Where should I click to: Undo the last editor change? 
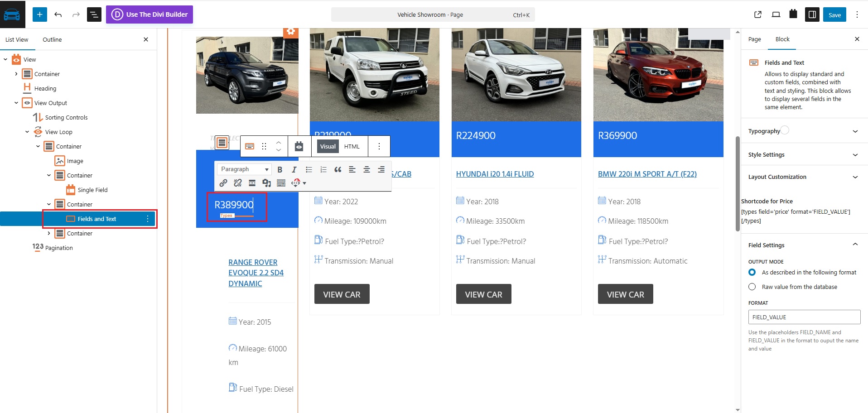tap(58, 14)
